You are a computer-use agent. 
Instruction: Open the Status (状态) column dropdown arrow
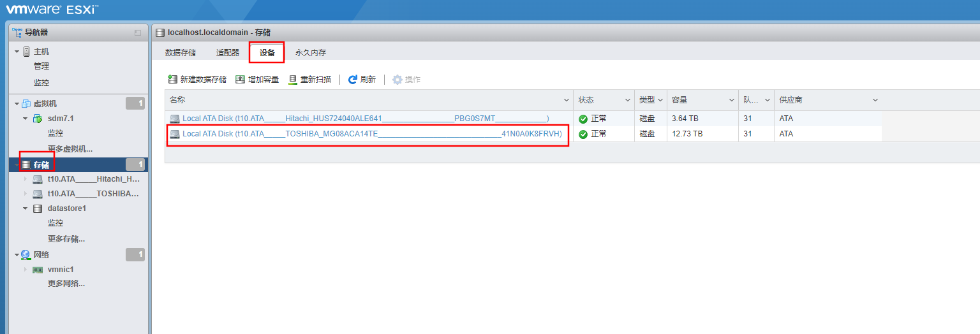point(627,100)
